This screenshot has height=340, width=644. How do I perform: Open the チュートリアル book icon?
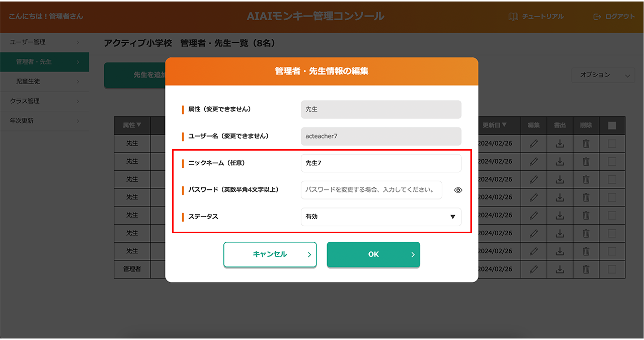pyautogui.click(x=513, y=17)
